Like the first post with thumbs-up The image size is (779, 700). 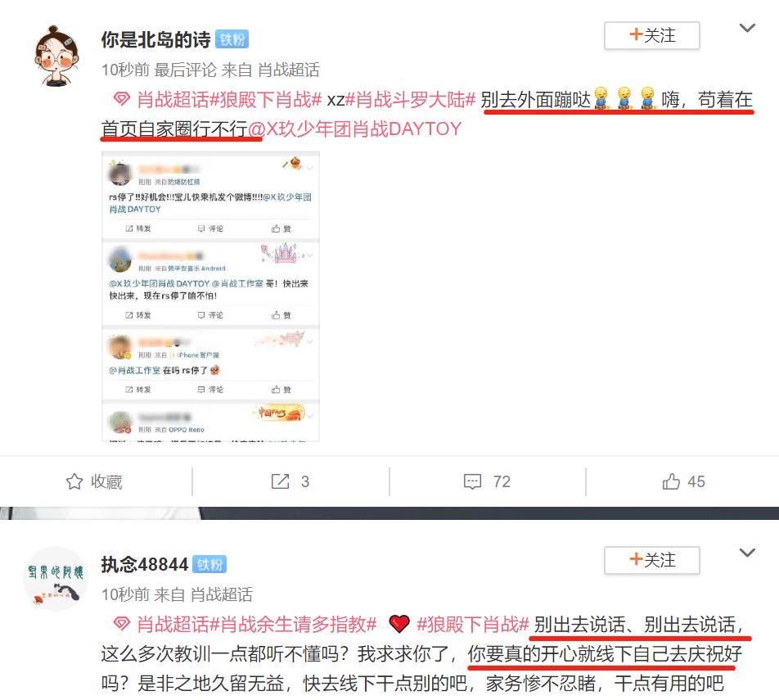[671, 481]
